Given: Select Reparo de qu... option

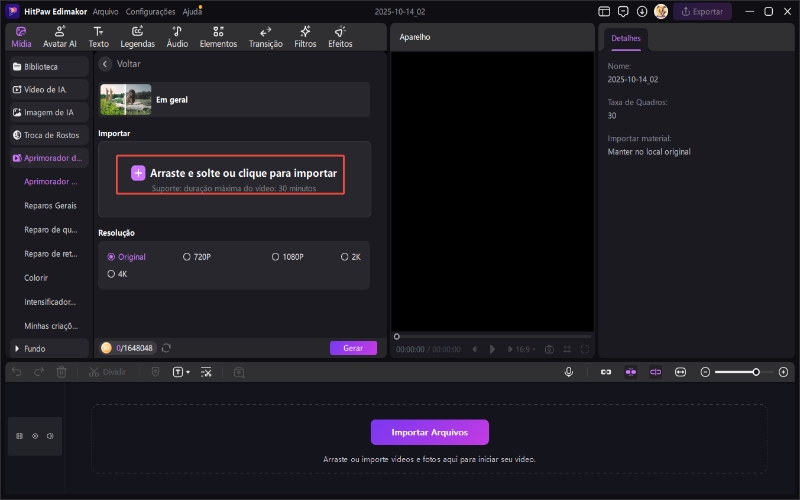Looking at the screenshot, I should tap(51, 230).
